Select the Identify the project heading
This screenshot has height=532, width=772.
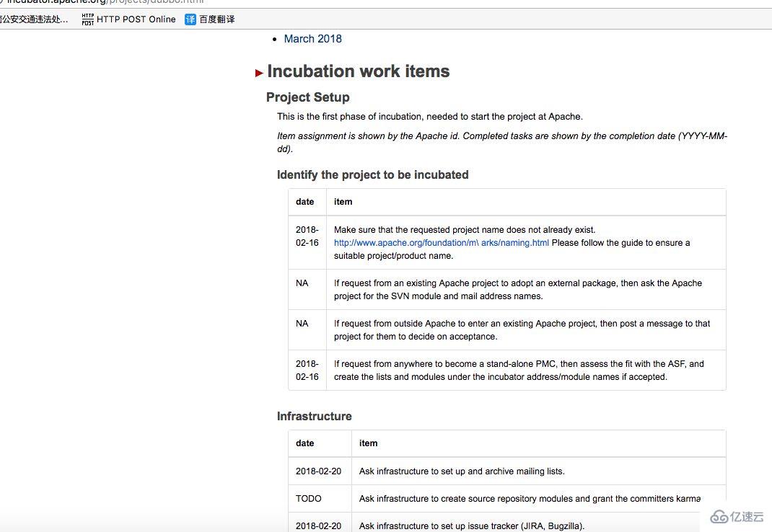click(x=372, y=174)
